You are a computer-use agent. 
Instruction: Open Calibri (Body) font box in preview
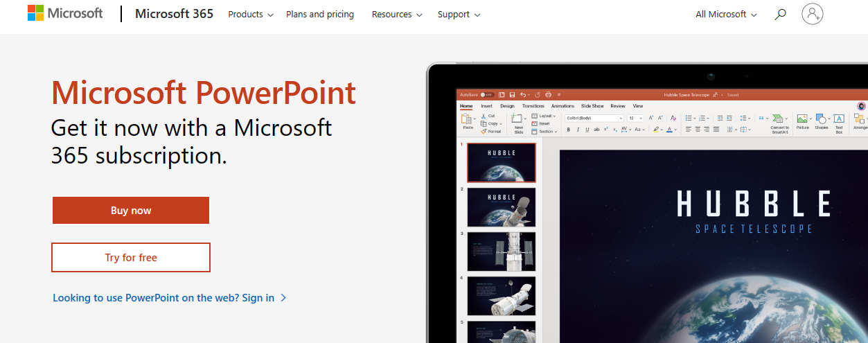point(594,118)
